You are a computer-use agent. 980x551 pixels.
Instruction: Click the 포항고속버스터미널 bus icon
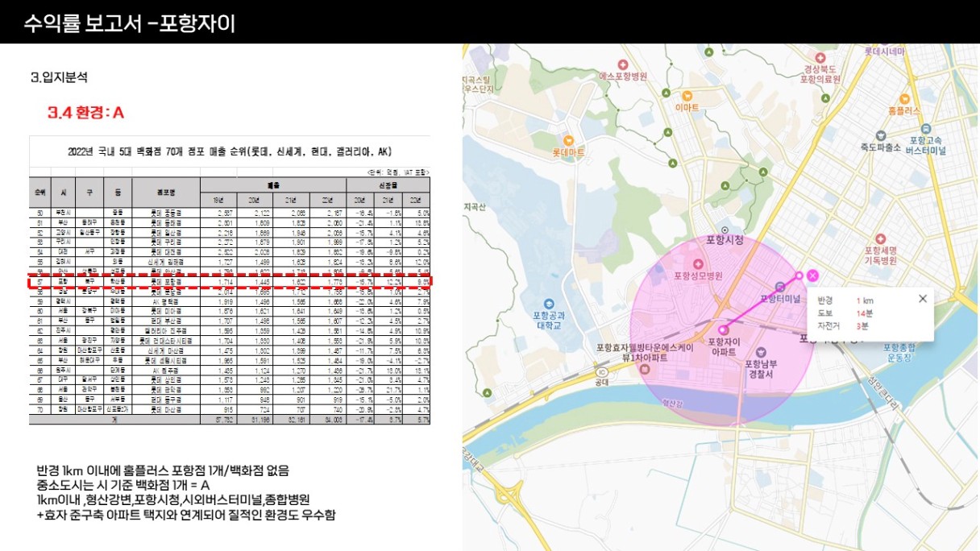click(x=927, y=129)
